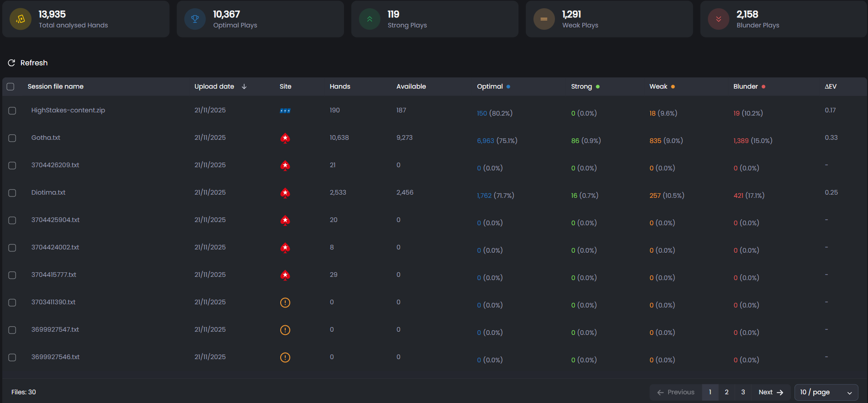Click the warning icon for 3699927547.txt
The image size is (868, 403).
coord(285,330)
